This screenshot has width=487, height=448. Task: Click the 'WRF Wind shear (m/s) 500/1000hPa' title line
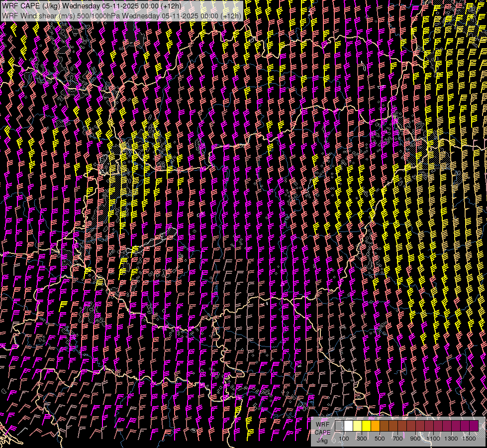pyautogui.click(x=121, y=16)
